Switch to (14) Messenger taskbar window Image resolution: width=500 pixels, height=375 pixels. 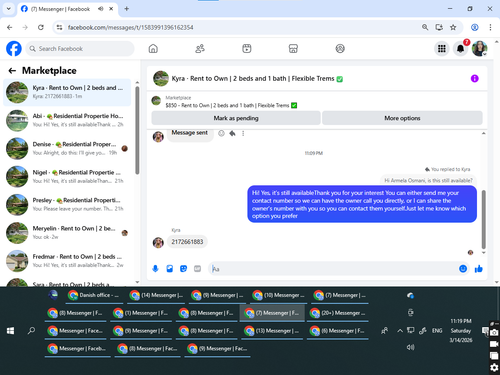click(x=156, y=295)
